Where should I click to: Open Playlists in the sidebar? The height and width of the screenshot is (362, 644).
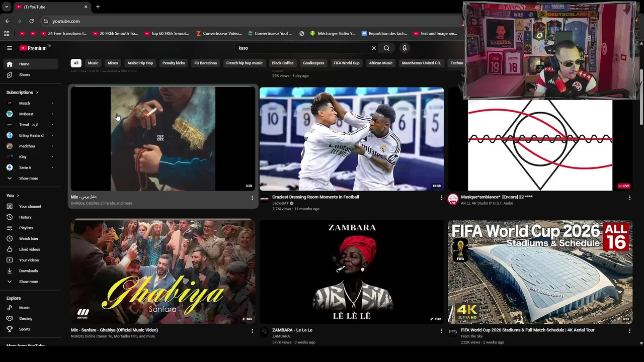[30, 228]
